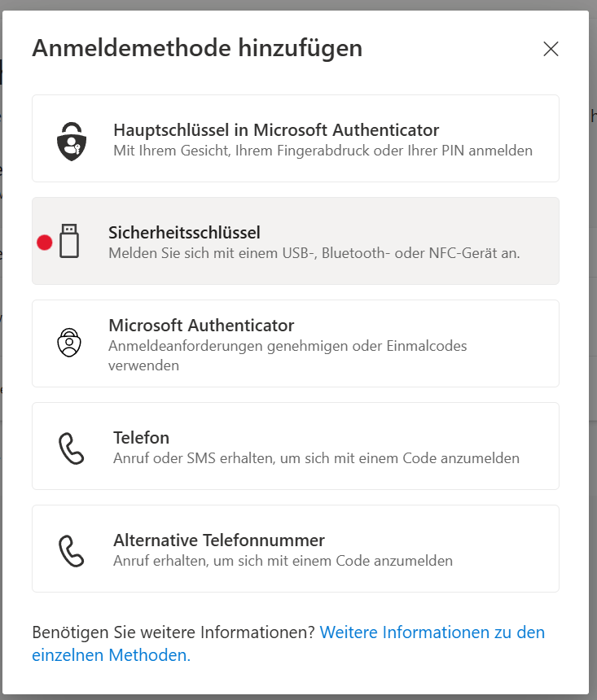Click 'Anruf erhalten, um sich' description text

283,561
